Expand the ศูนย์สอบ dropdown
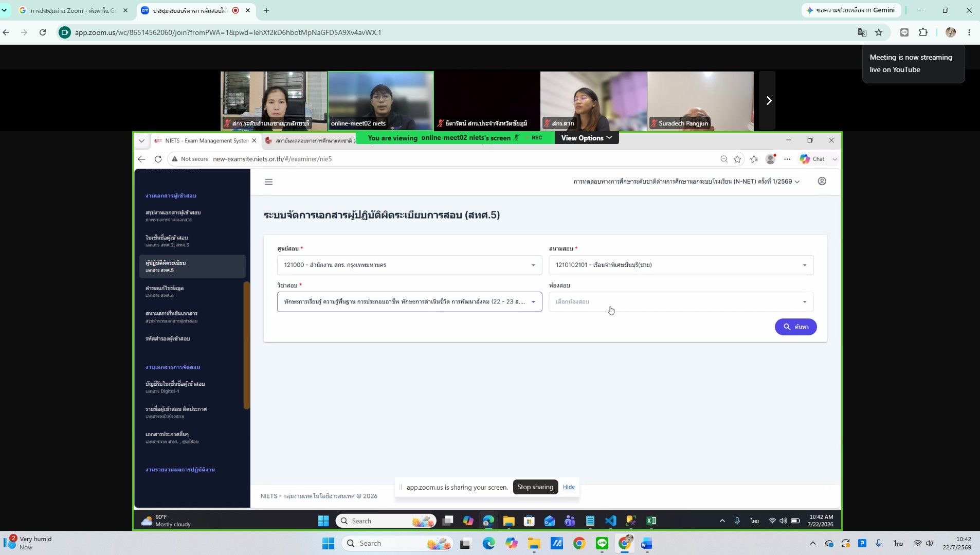 [409, 265]
